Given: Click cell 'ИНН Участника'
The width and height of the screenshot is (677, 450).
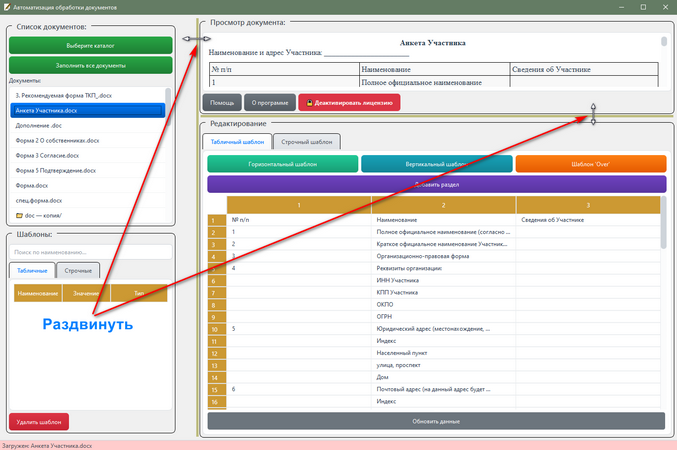Looking at the screenshot, I should (443, 280).
